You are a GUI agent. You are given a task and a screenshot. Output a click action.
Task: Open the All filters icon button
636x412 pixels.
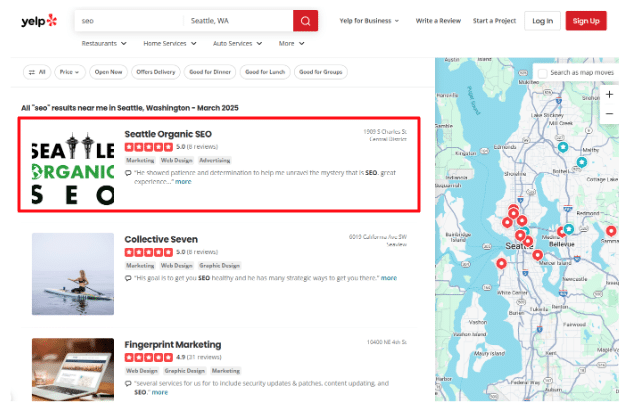(x=37, y=72)
